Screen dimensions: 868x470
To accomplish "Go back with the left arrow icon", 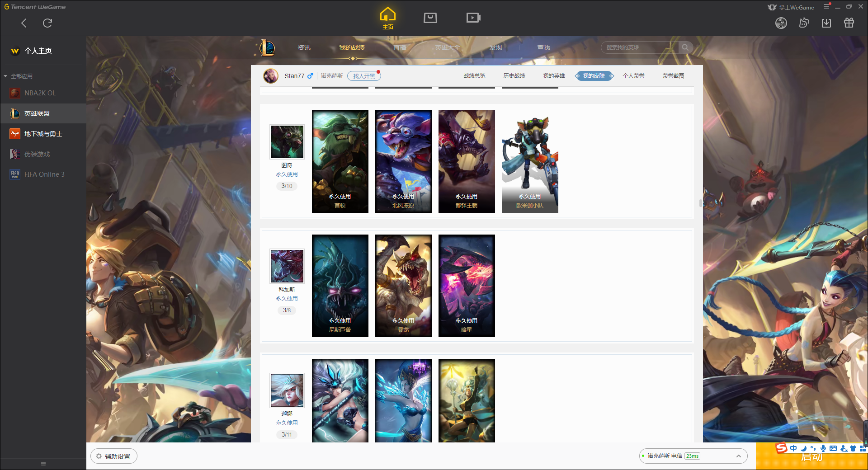I will coord(24,23).
